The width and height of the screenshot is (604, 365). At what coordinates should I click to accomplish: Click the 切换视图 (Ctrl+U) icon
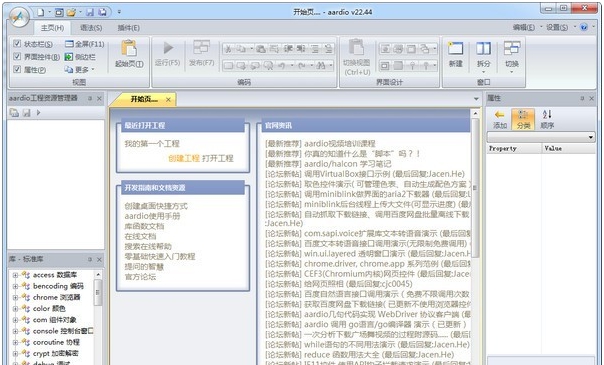tap(357, 47)
